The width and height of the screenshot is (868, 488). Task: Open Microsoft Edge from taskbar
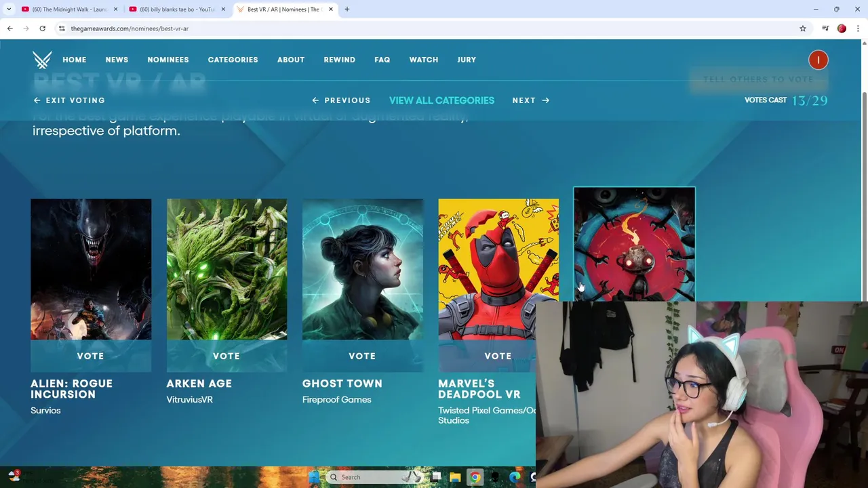click(515, 477)
